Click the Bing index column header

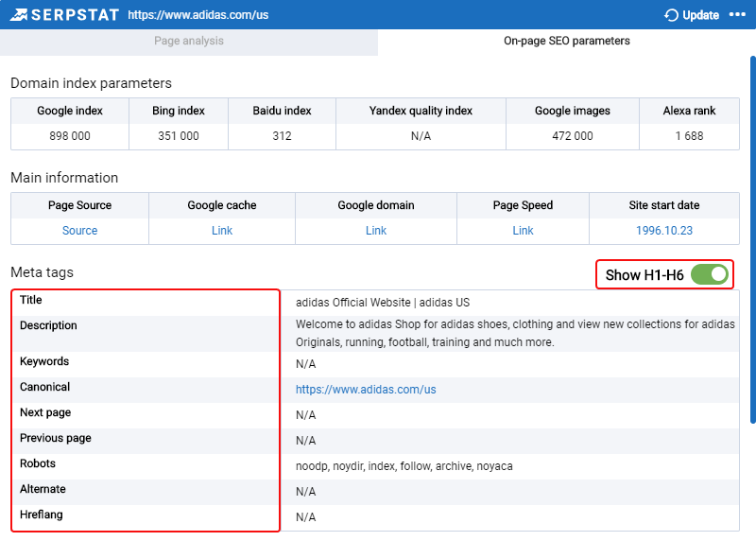pyautogui.click(x=179, y=111)
